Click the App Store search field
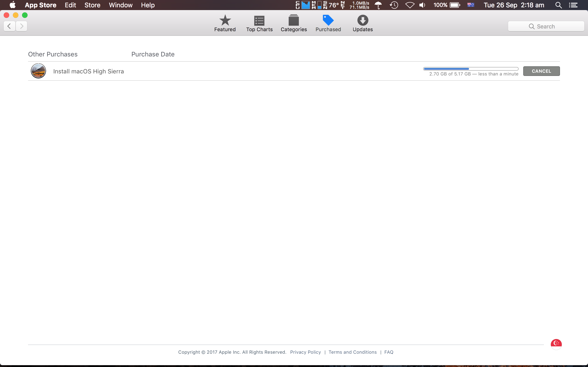Image resolution: width=588 pixels, height=367 pixels. click(546, 26)
